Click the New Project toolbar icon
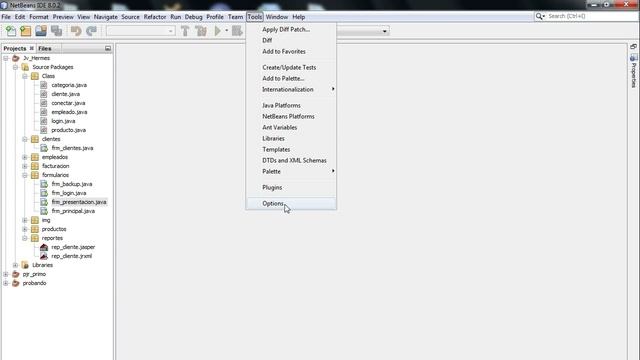 [x=26, y=31]
